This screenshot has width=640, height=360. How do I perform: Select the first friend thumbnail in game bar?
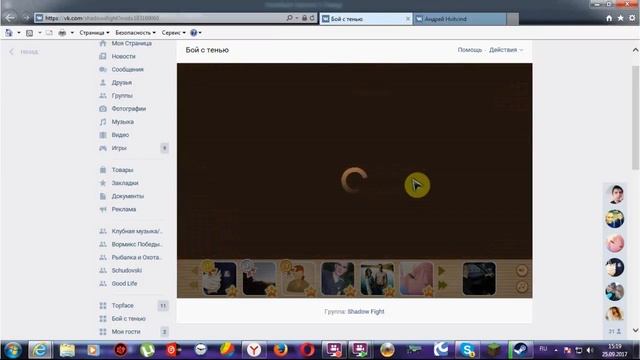click(x=219, y=279)
